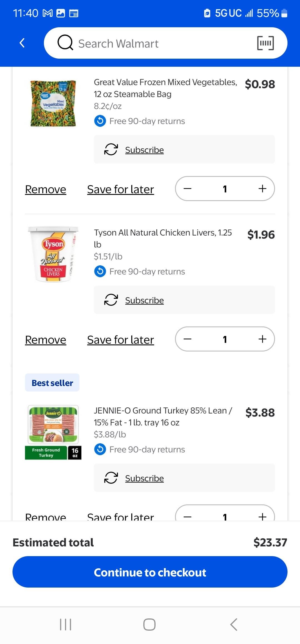Open the Tyson Chicken Livers product image
Viewport: 300px width, 644px height.
click(x=53, y=254)
